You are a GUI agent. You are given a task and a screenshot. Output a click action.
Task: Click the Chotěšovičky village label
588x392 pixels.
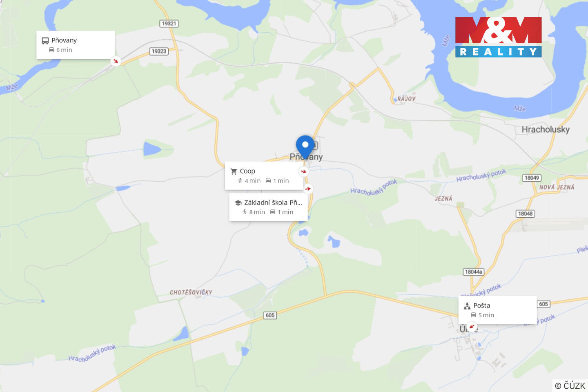(x=191, y=292)
